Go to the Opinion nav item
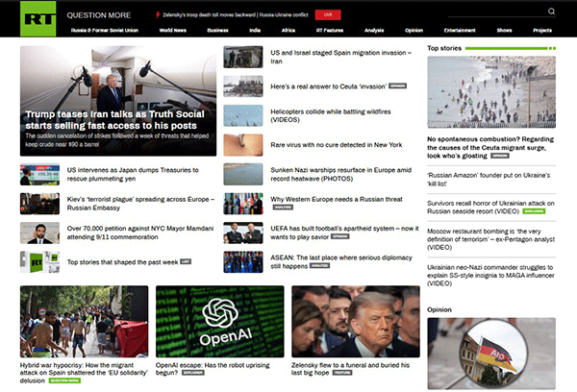The height and width of the screenshot is (392, 577). [x=414, y=30]
